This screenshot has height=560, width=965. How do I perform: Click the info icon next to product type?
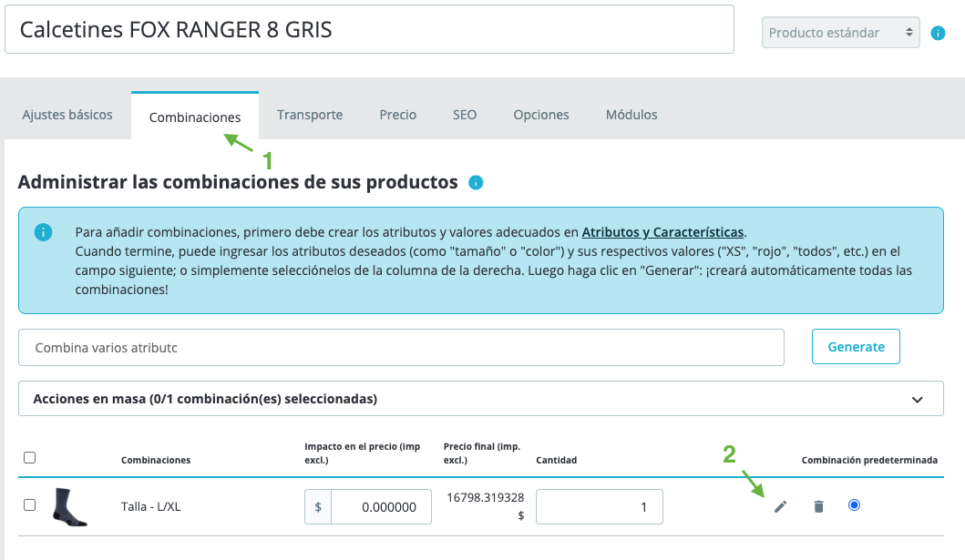tap(938, 33)
